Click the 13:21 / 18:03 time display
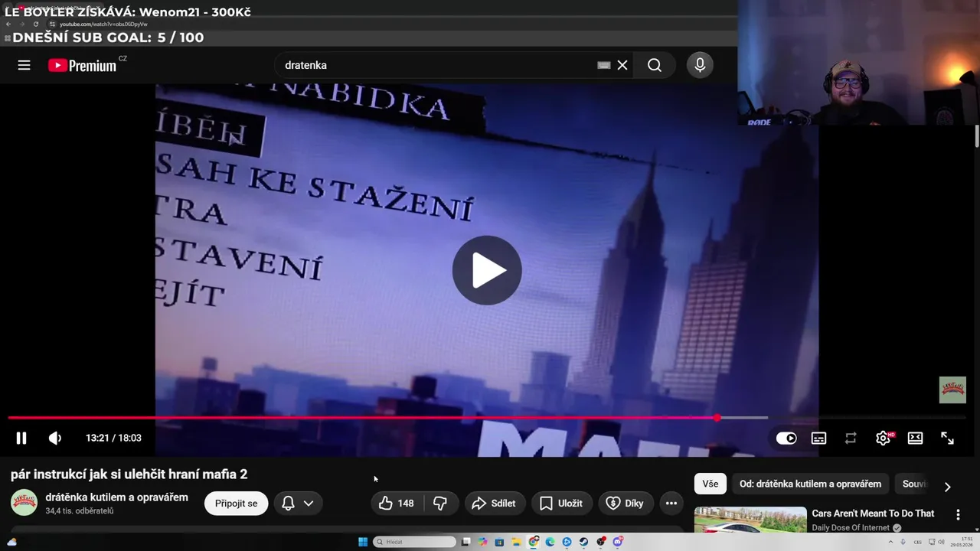This screenshot has height=551, width=980. [x=113, y=438]
